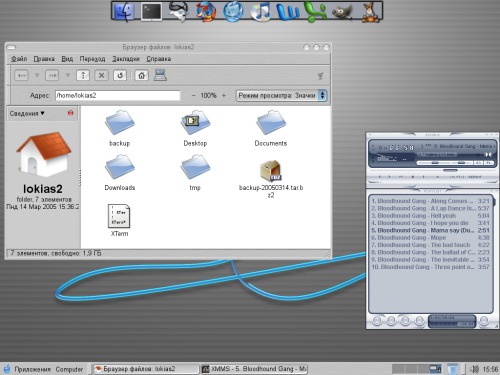Expand the Сведения sidebar selector
The width and height of the screenshot is (500, 375).
[x=27, y=113]
